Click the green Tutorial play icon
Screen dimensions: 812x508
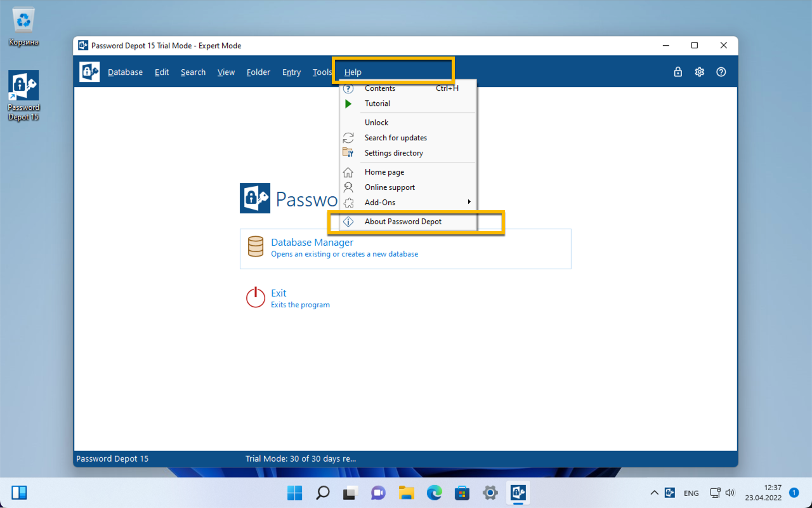click(348, 104)
